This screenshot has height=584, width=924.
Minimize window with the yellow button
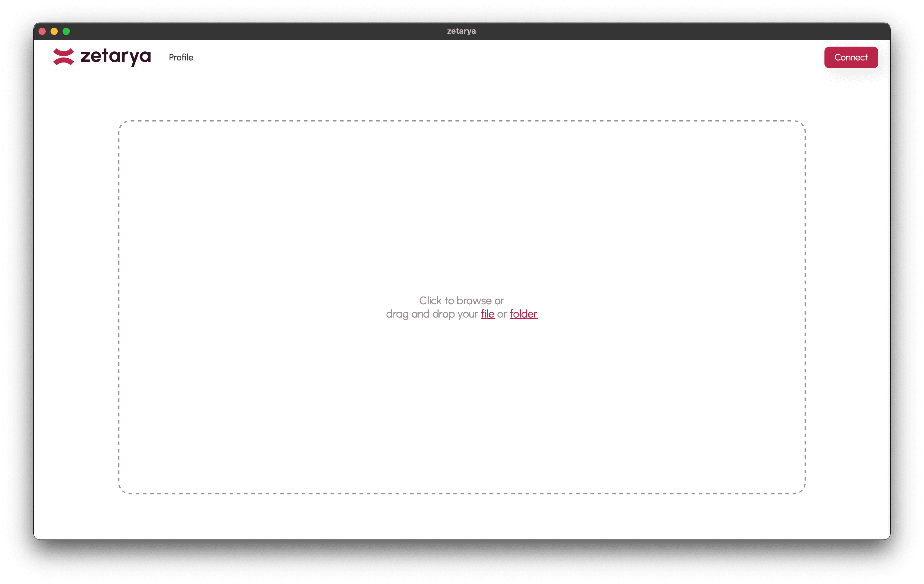tap(54, 31)
